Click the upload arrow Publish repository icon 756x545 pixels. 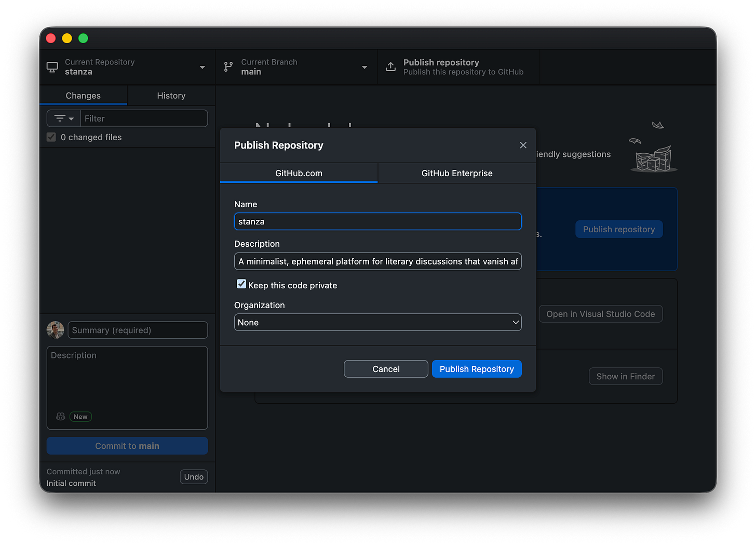coord(390,66)
